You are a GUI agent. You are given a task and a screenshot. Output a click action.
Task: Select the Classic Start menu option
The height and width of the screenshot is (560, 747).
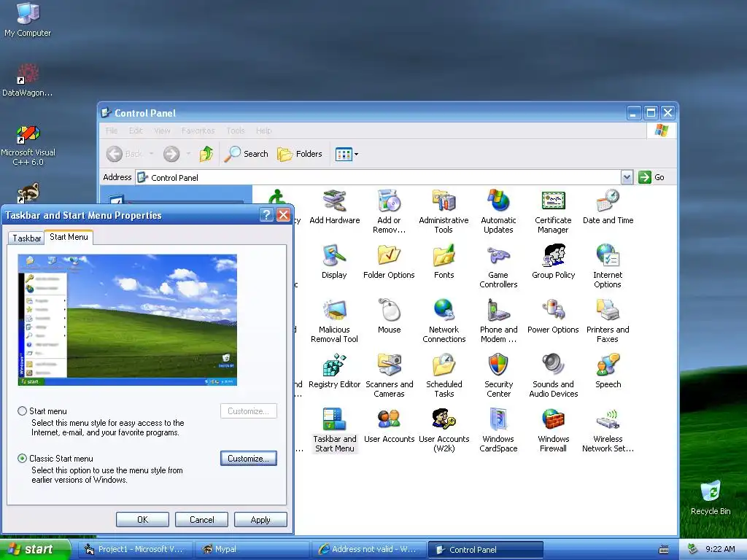pos(22,459)
